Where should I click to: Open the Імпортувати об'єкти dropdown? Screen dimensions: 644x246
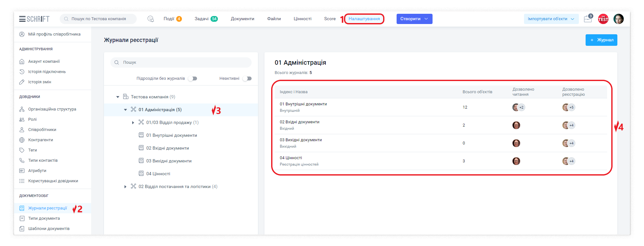(x=551, y=19)
